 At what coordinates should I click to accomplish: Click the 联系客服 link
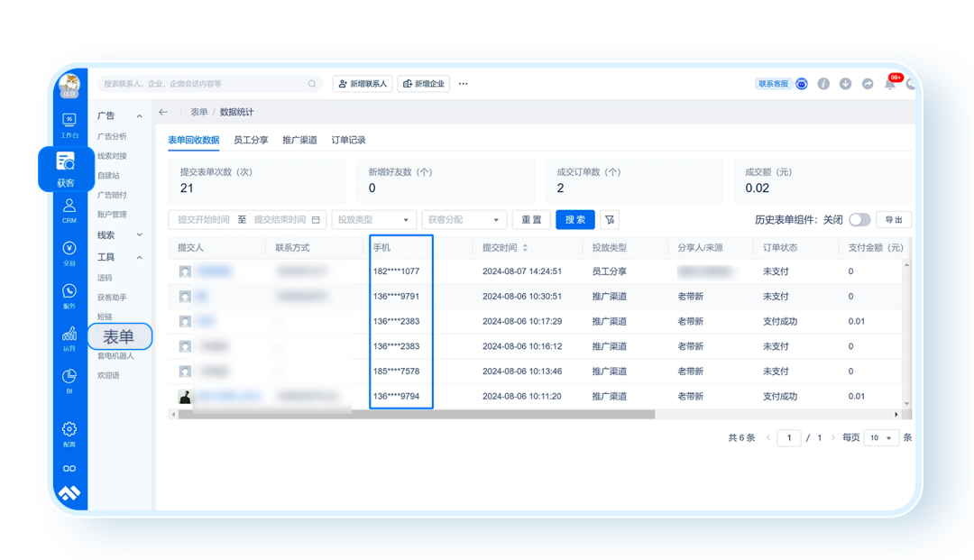(773, 84)
